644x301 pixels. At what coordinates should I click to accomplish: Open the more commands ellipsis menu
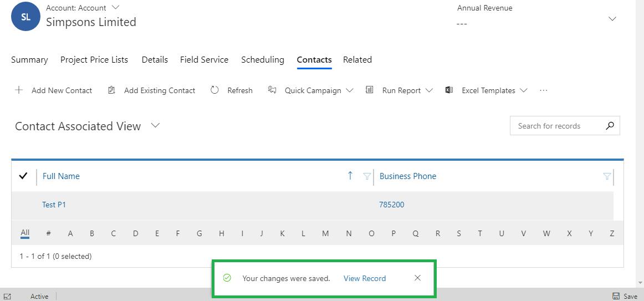pos(544,90)
